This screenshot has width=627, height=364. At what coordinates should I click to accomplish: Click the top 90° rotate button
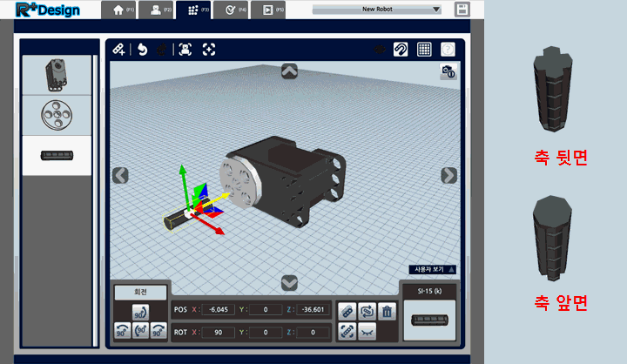click(139, 312)
